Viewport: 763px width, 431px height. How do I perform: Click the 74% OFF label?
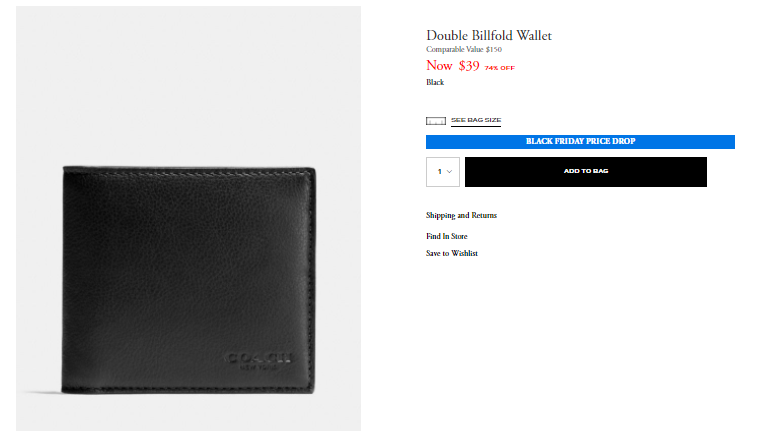(499, 68)
